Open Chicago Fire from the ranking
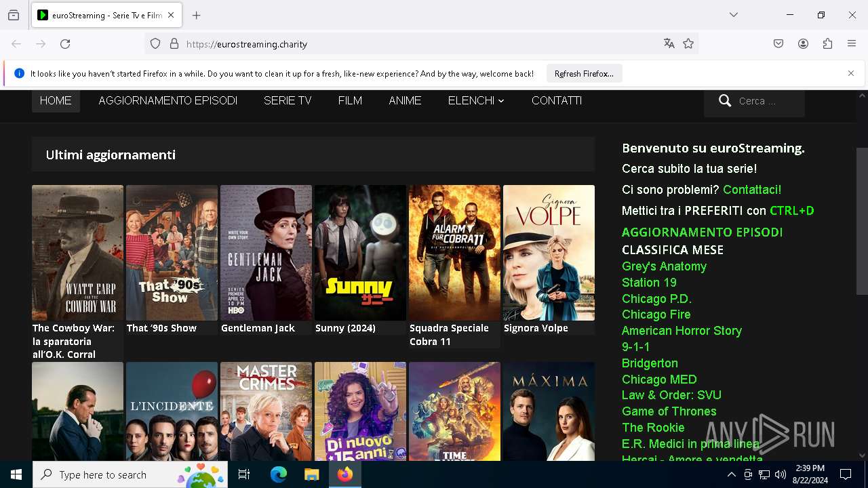 656,314
